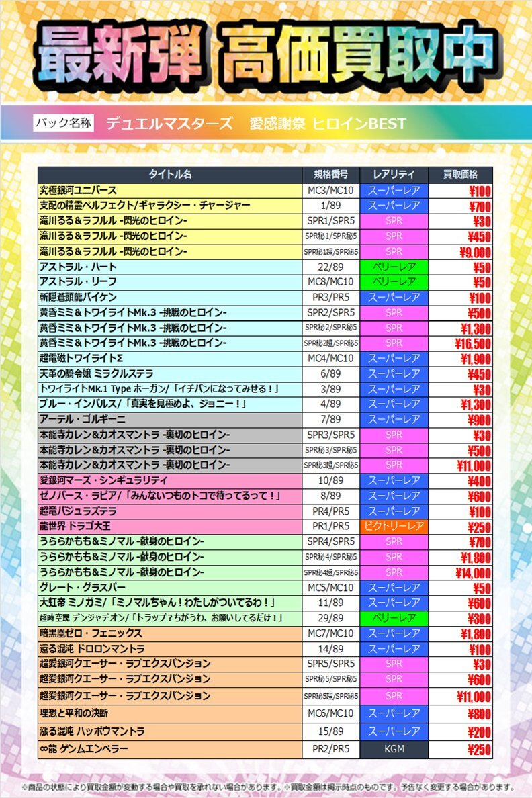Click code MC8/MC10
532x798 pixels.
point(331,282)
